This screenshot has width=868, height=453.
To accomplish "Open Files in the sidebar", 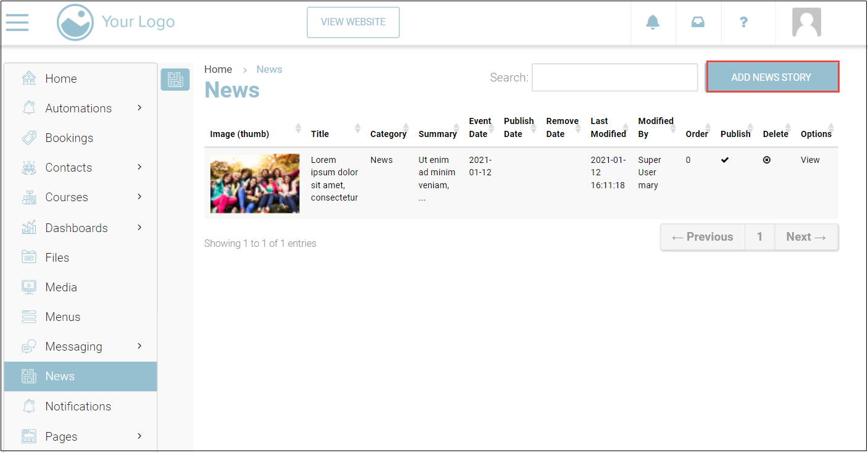I will pos(57,257).
